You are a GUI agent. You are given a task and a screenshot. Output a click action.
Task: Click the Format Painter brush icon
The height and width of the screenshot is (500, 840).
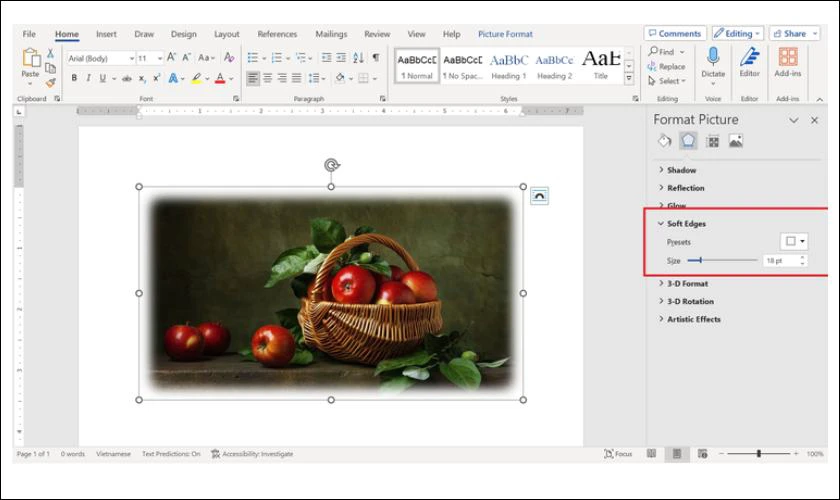[x=50, y=83]
